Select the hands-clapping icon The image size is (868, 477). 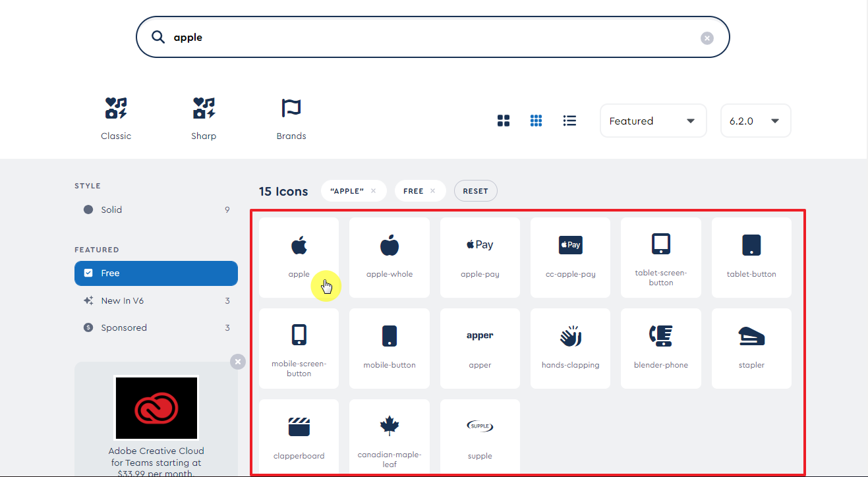(570, 348)
